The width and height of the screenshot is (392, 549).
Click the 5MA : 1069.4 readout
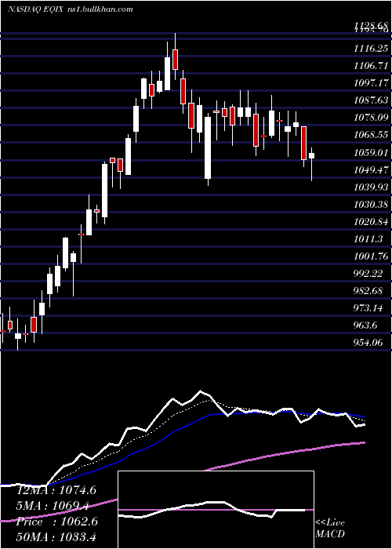[x=53, y=506]
